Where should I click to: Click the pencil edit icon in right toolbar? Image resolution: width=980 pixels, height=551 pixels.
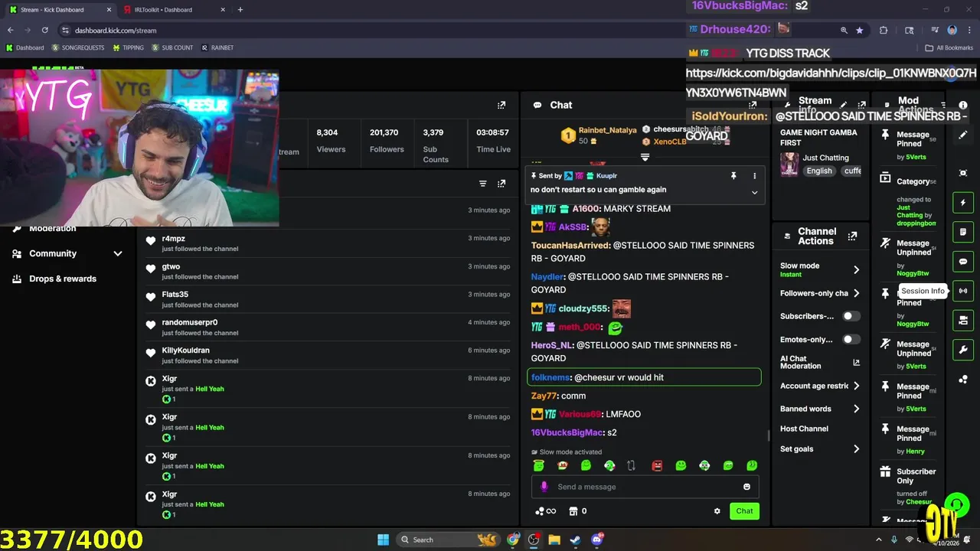coord(963,135)
